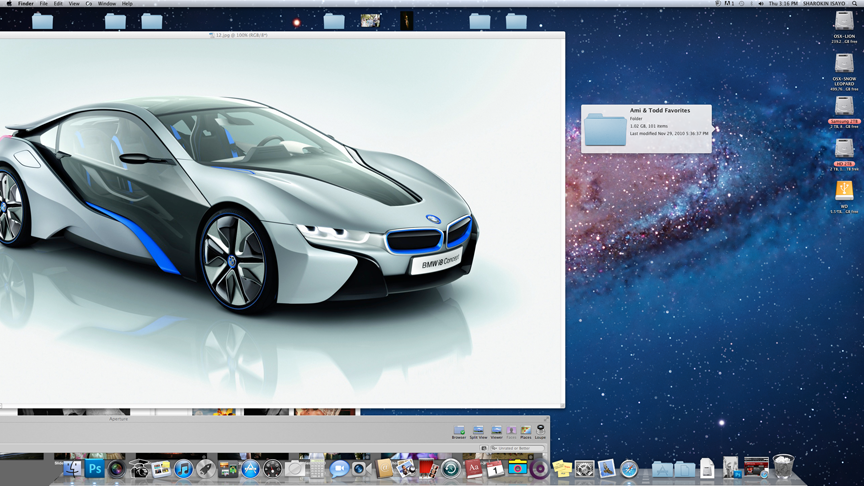Launch Photoshop from the dock
Screen dimensions: 864x486
pos(94,469)
